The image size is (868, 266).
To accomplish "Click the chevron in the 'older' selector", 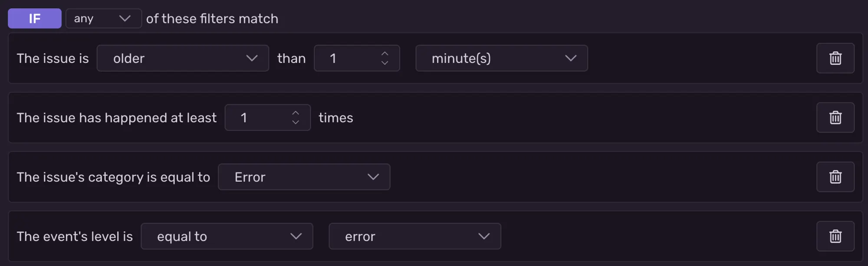I will point(252,58).
